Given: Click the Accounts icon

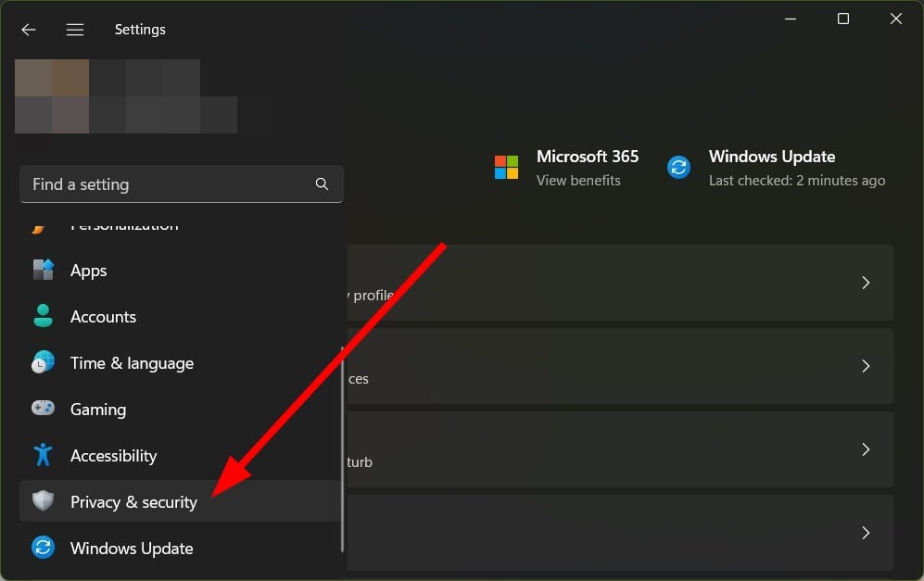Looking at the screenshot, I should pyautogui.click(x=43, y=316).
